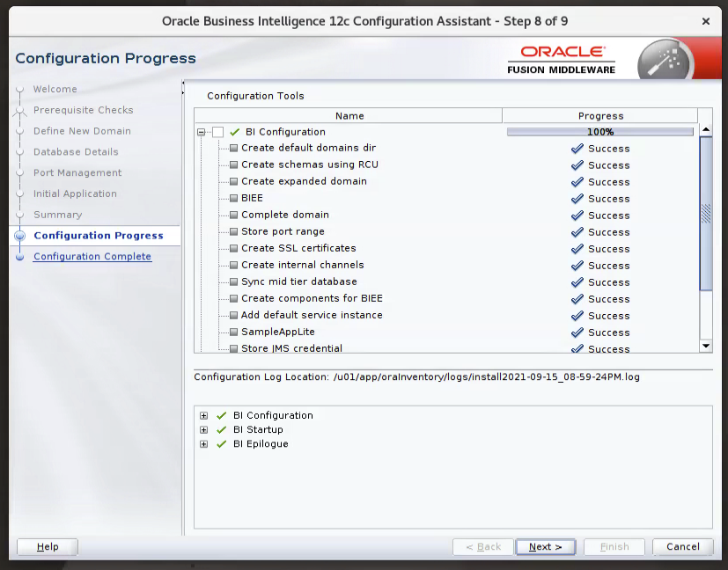Click Success checkmark for BIEE row
The image size is (728, 570).
pos(577,199)
